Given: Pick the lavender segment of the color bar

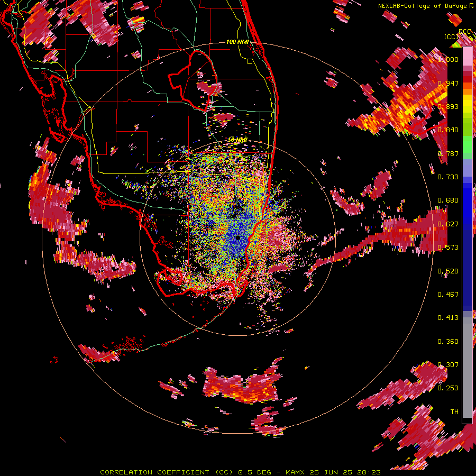Looking at the screenshot, I should [x=467, y=168].
